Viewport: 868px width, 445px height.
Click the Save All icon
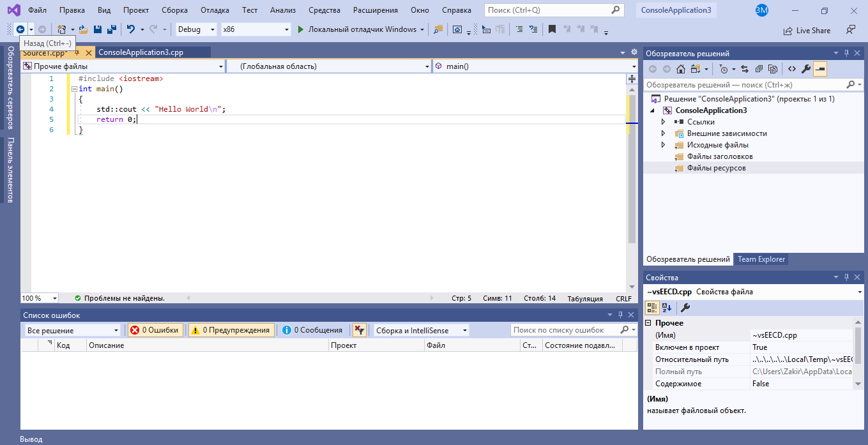111,29
